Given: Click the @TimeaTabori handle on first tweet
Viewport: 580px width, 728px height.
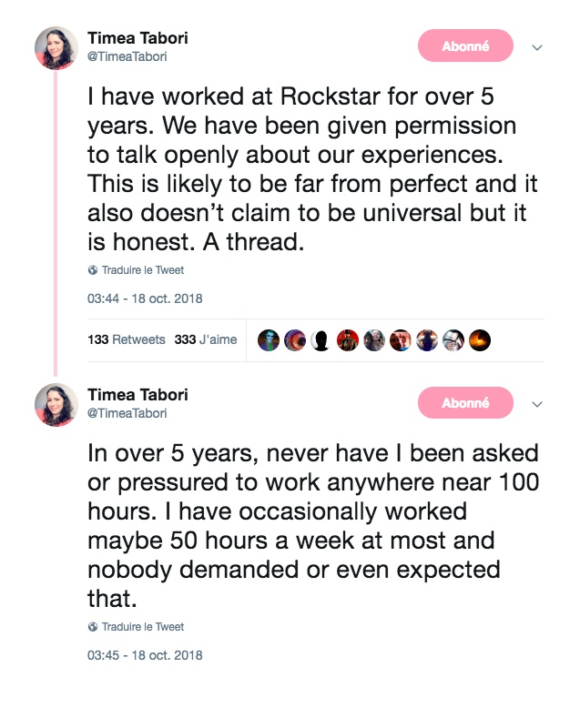Looking at the screenshot, I should pyautogui.click(x=127, y=56).
